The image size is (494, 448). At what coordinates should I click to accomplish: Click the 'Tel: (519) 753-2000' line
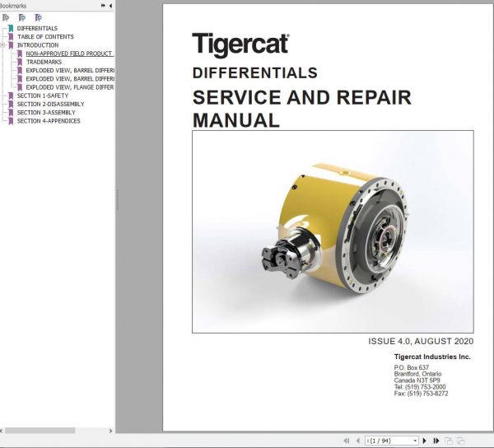420,387
